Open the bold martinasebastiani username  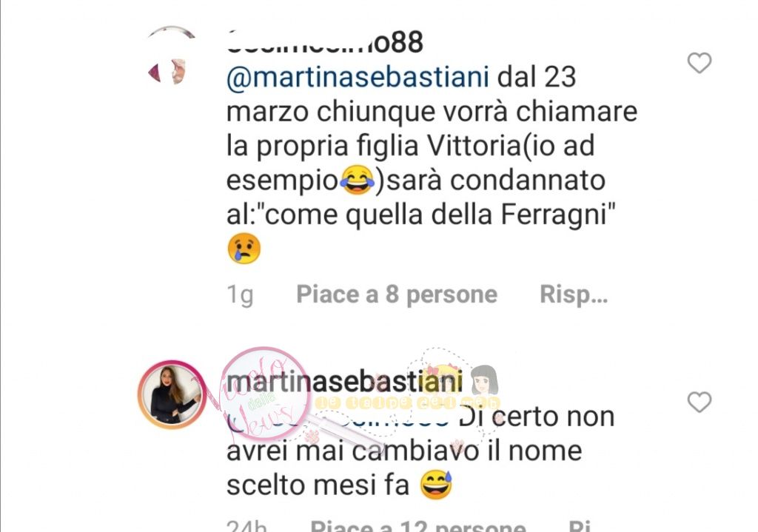tap(344, 382)
